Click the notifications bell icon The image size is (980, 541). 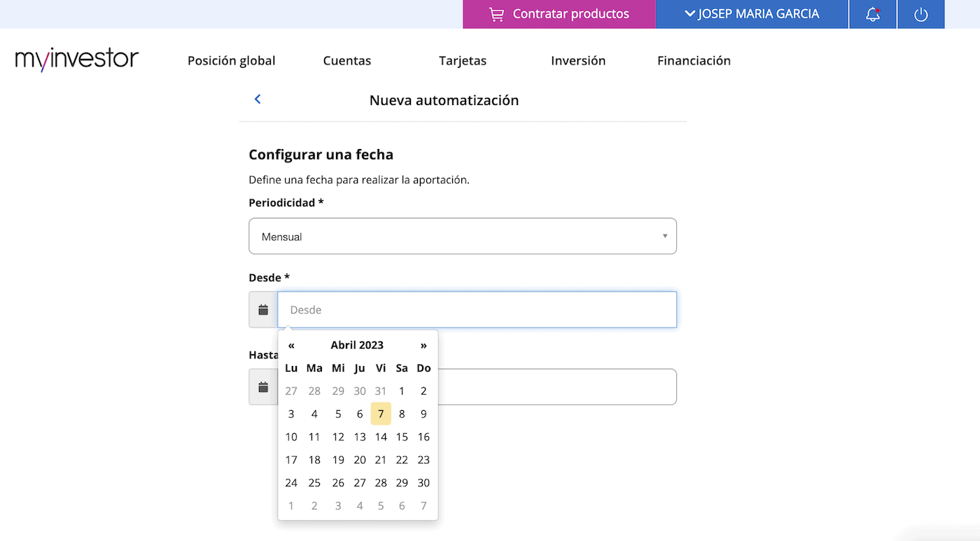pyautogui.click(x=872, y=14)
